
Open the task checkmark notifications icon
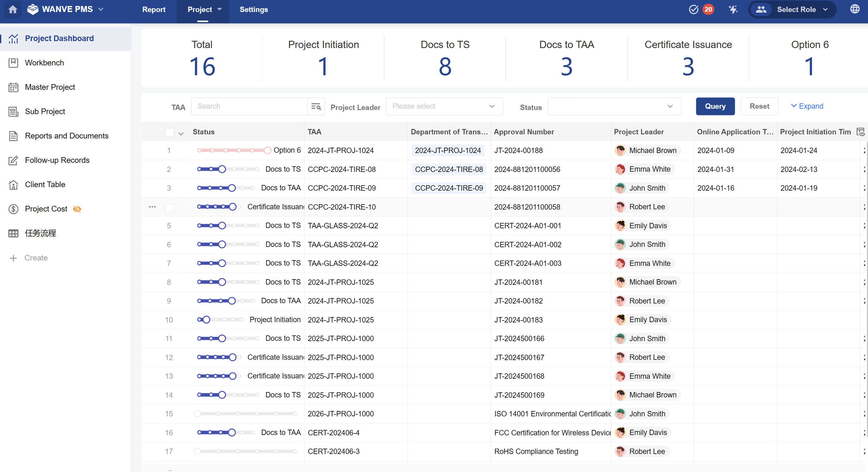tap(693, 9)
